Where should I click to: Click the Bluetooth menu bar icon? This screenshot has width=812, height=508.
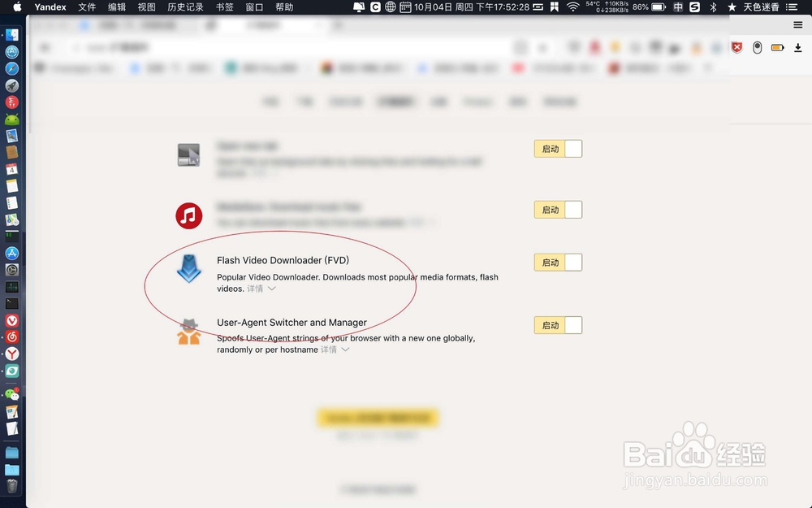click(713, 7)
